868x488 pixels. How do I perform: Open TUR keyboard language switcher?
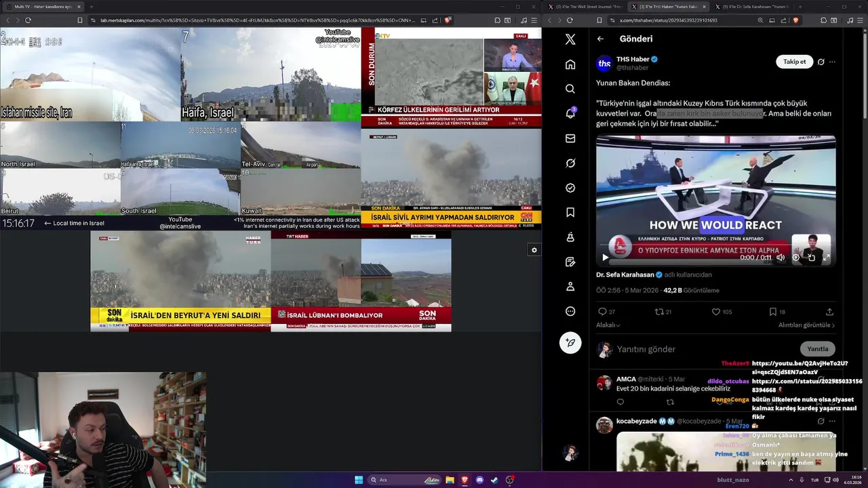click(x=814, y=480)
